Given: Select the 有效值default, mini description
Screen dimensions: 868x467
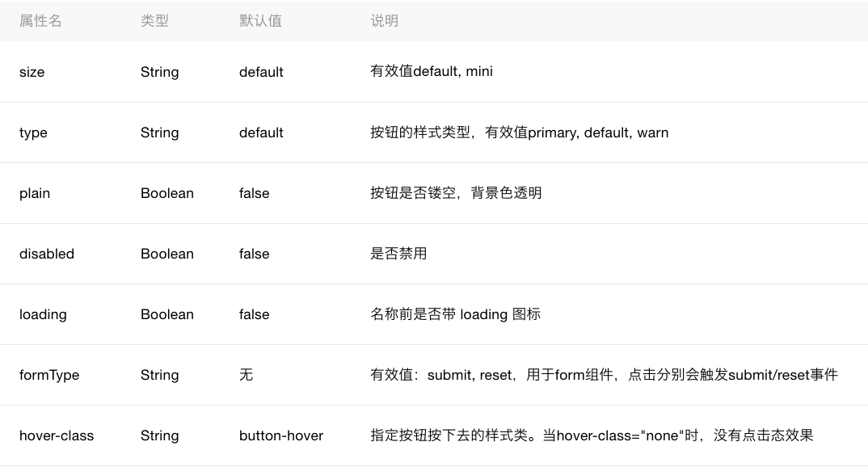Looking at the screenshot, I should (432, 72).
